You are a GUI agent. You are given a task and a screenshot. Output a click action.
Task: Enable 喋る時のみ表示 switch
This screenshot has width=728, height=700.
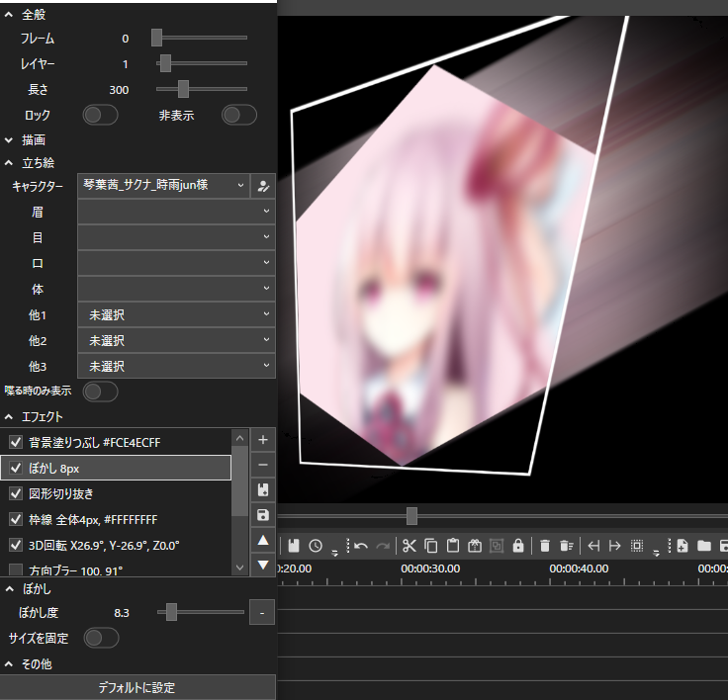(x=100, y=392)
